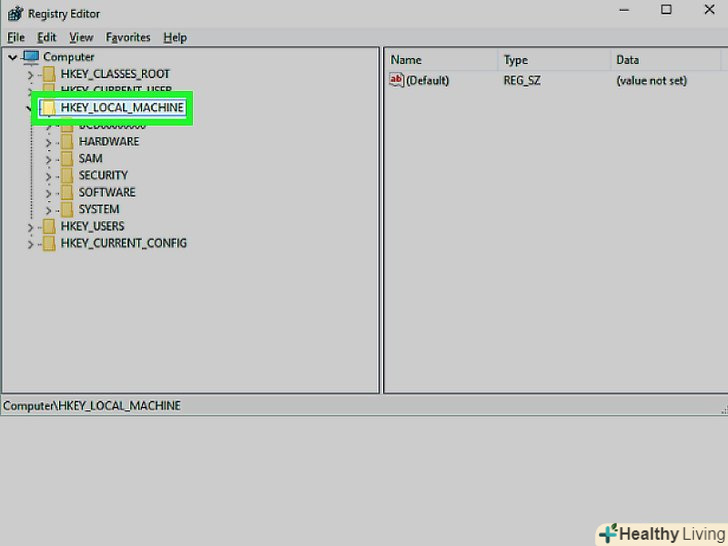
Task: Click the HKEY_USERS folder icon
Action: click(49, 227)
